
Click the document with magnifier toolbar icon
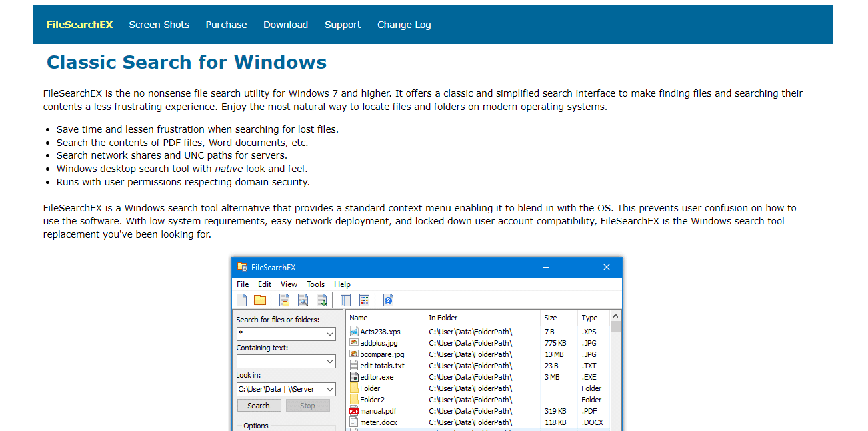pyautogui.click(x=303, y=300)
